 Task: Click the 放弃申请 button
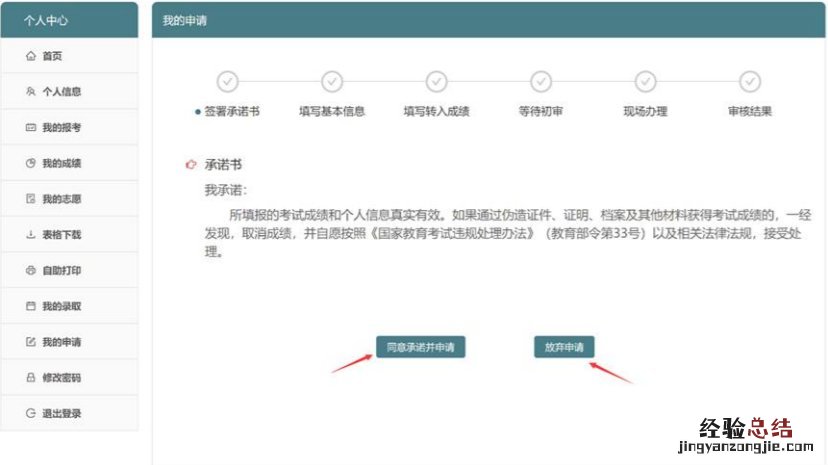pyautogui.click(x=564, y=347)
